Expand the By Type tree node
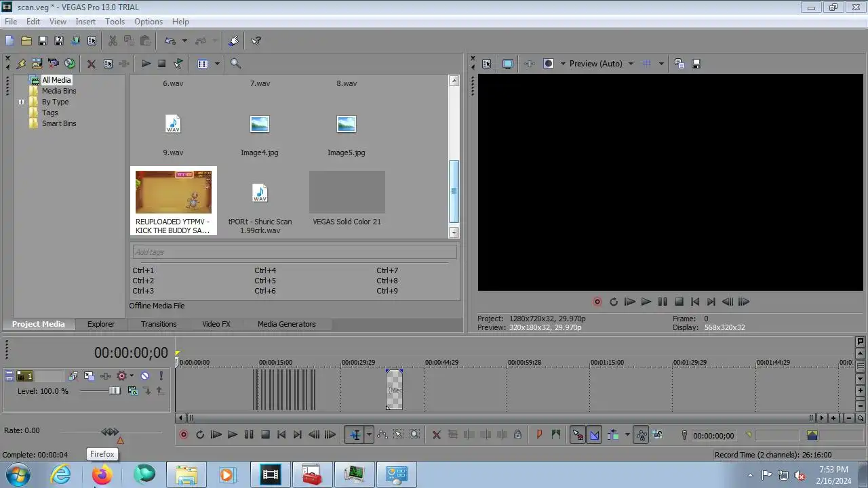Screen dimensions: 868x488 click(21, 102)
